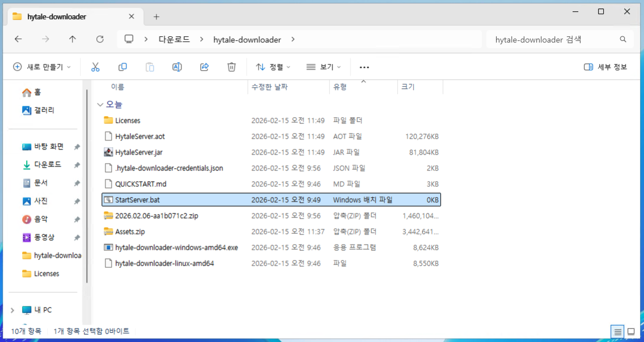Refresh the folder view
The height and width of the screenshot is (342, 644).
[100, 40]
